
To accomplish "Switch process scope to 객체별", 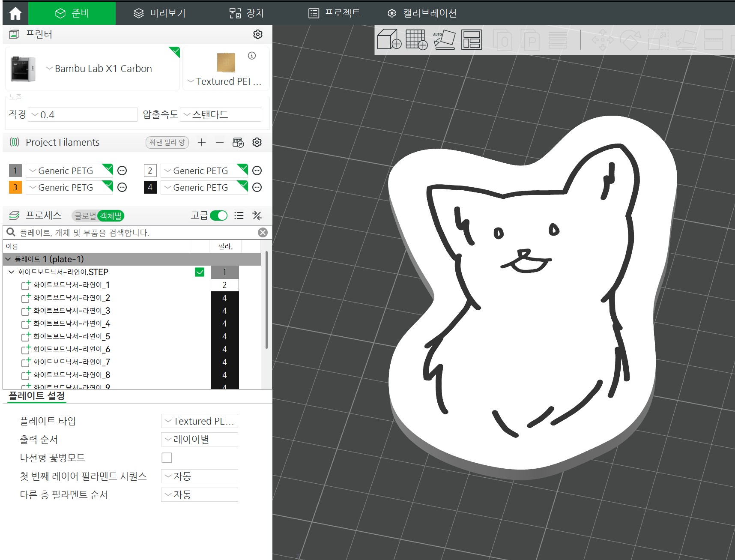I will pos(111,216).
